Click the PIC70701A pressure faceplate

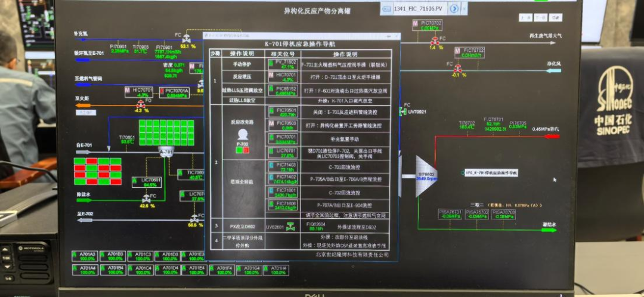(175, 92)
